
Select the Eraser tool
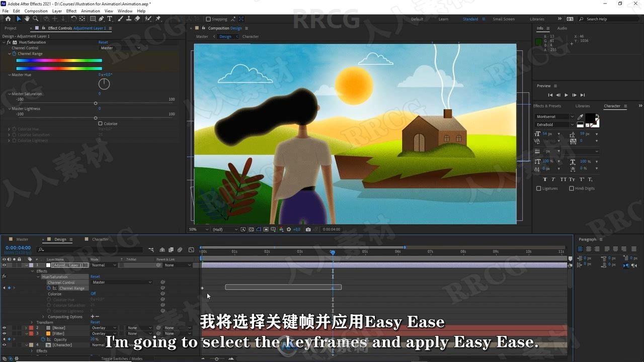pyautogui.click(x=137, y=19)
